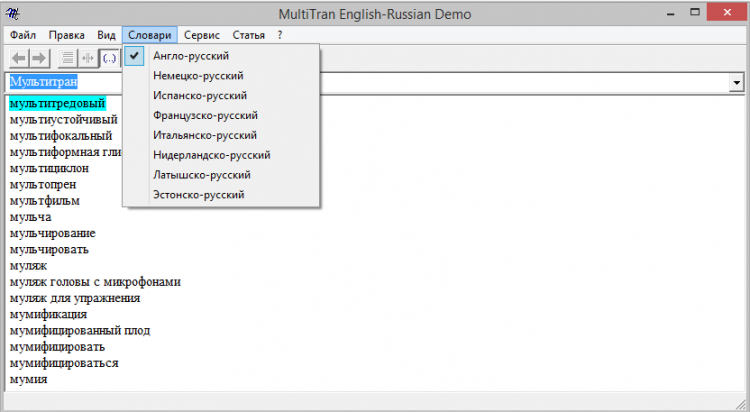
Task: Open the Правка menu
Action: [66, 35]
